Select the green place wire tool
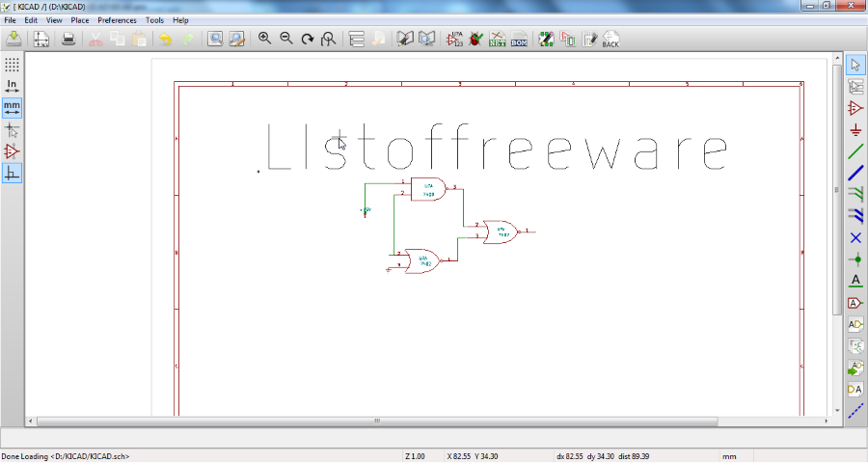Viewport: 868px width, 463px height. 855,151
